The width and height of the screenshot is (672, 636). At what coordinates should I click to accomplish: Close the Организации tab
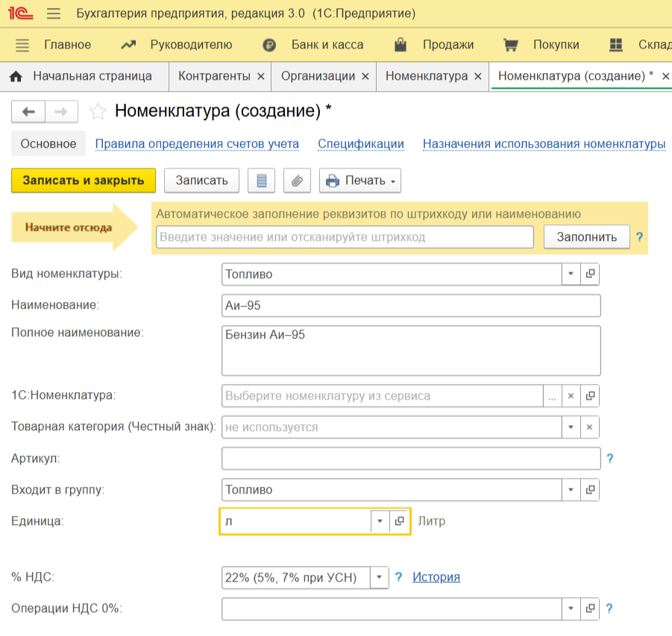pos(365,76)
